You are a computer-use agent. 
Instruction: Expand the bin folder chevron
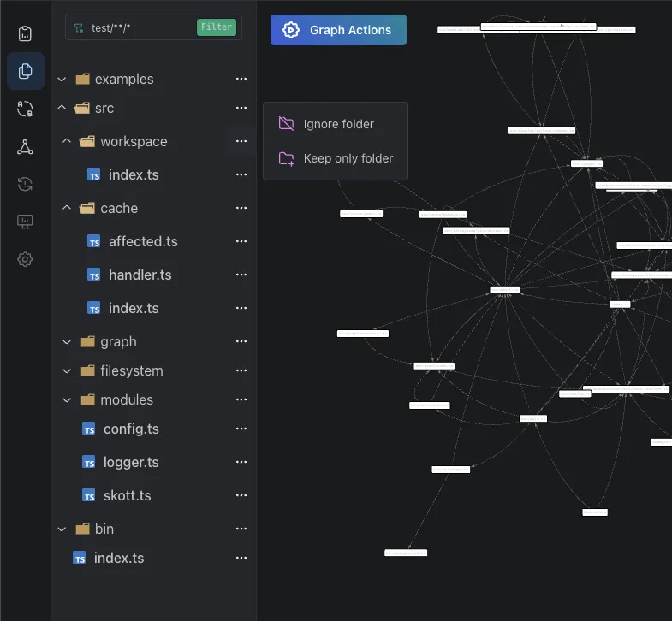(x=62, y=529)
